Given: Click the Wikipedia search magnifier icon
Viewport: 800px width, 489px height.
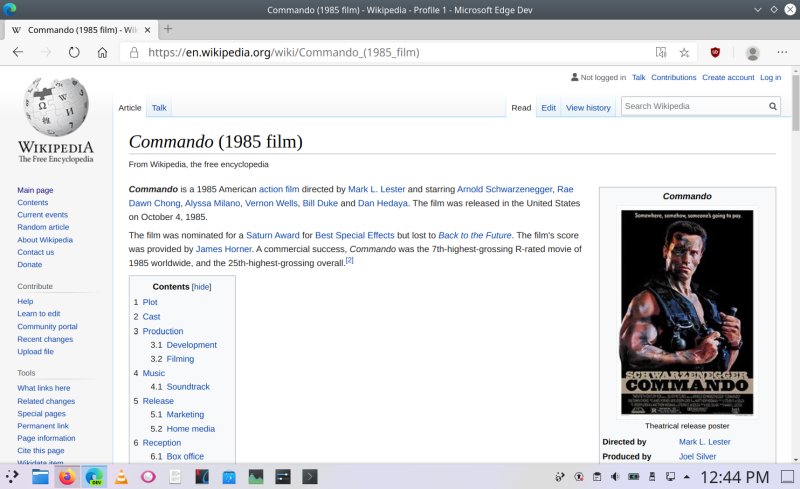Looking at the screenshot, I should coord(773,106).
